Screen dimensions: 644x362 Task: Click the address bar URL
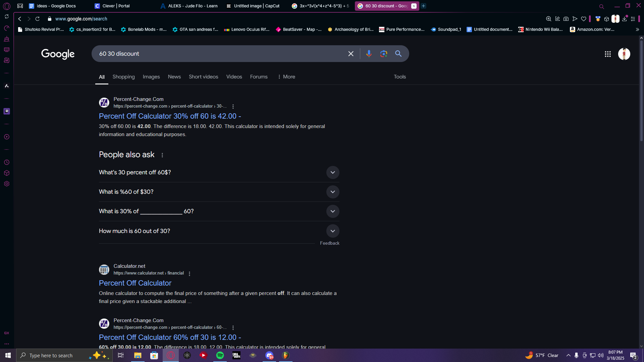coord(81,19)
